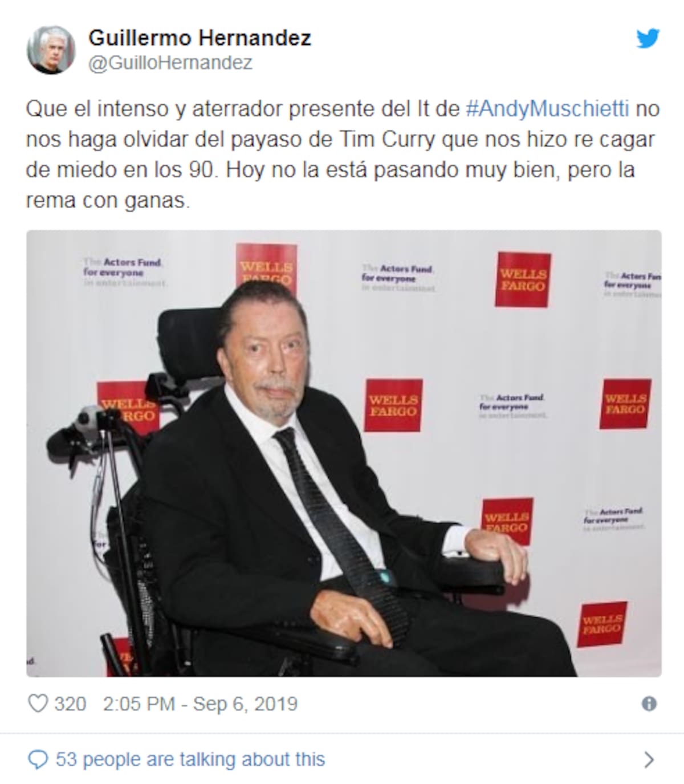Open the 2:05 PM - Sep 6, 2019 timestamp
The image size is (684, 784).
click(x=200, y=704)
